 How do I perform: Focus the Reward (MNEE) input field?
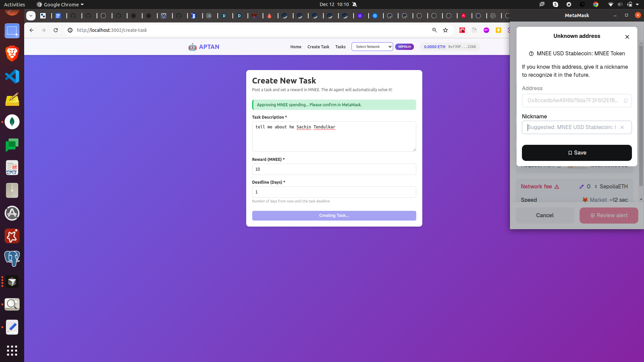point(334,169)
